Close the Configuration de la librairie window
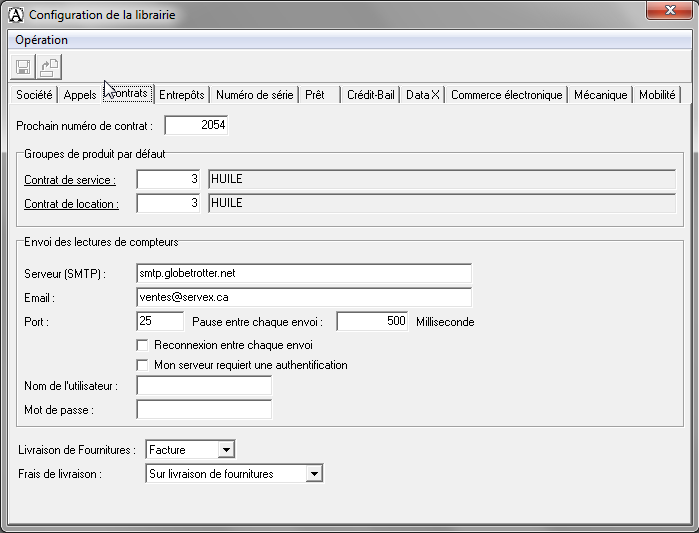The width and height of the screenshot is (699, 533). (x=665, y=11)
